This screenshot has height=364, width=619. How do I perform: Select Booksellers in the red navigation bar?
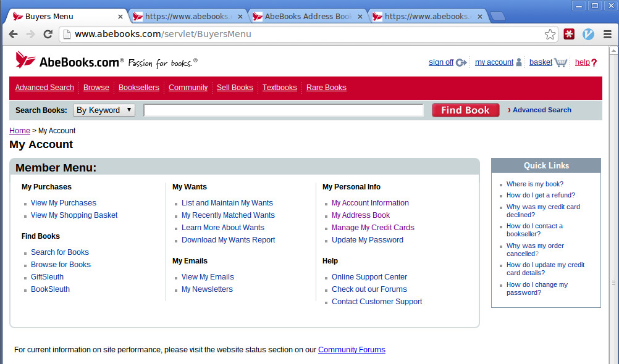click(x=138, y=88)
